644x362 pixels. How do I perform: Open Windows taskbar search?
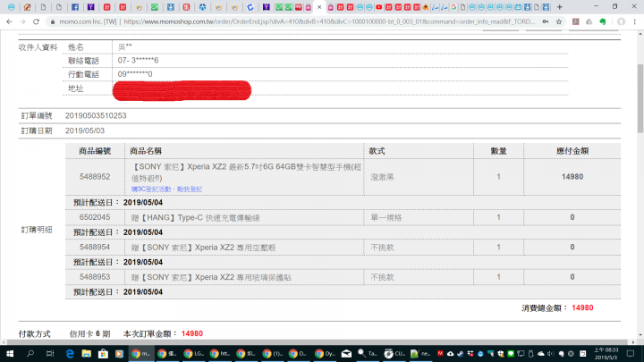30,353
